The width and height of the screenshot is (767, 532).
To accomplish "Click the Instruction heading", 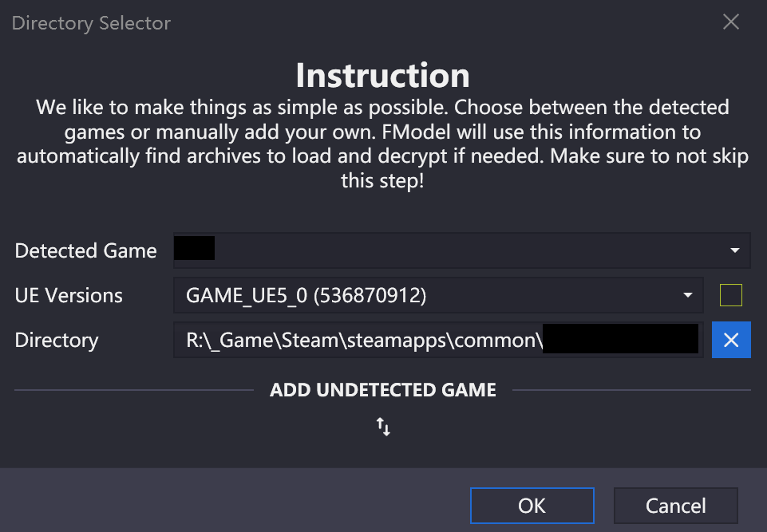I will pos(382,75).
